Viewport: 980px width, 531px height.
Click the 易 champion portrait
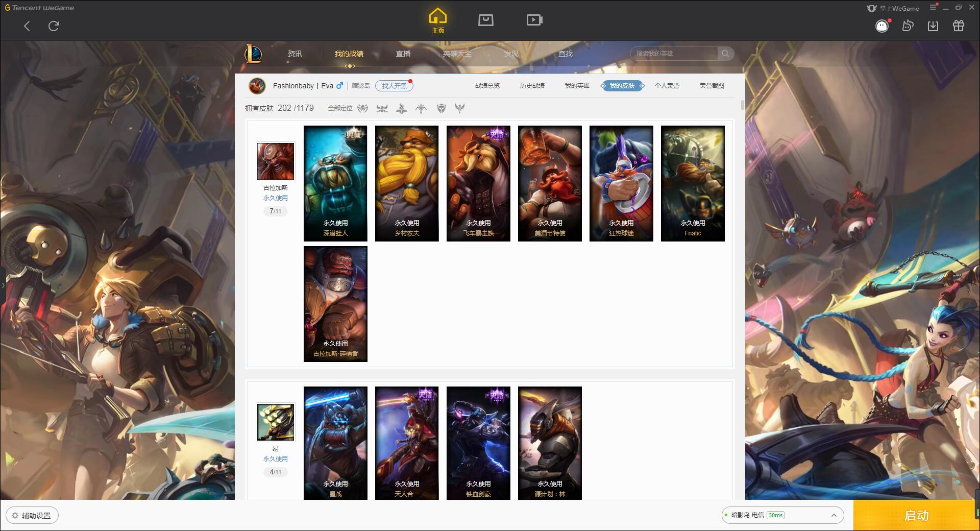click(276, 422)
